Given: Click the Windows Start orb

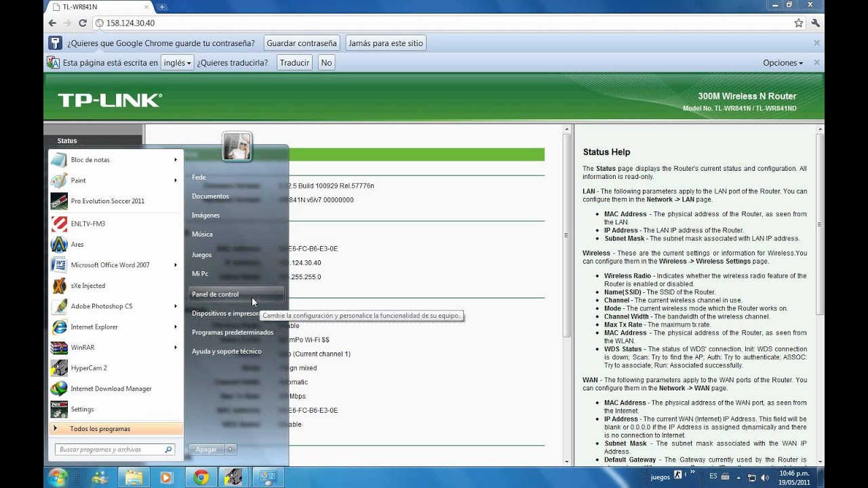Looking at the screenshot, I should 58,477.
